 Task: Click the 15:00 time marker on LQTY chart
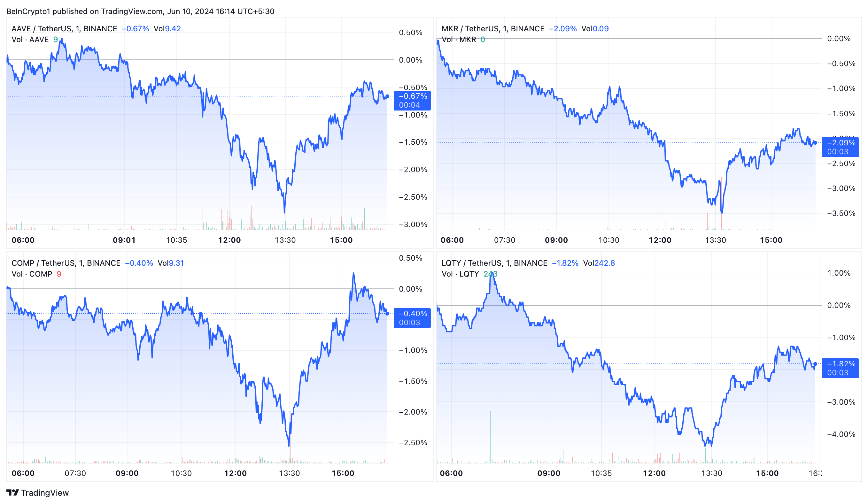pyautogui.click(x=767, y=473)
